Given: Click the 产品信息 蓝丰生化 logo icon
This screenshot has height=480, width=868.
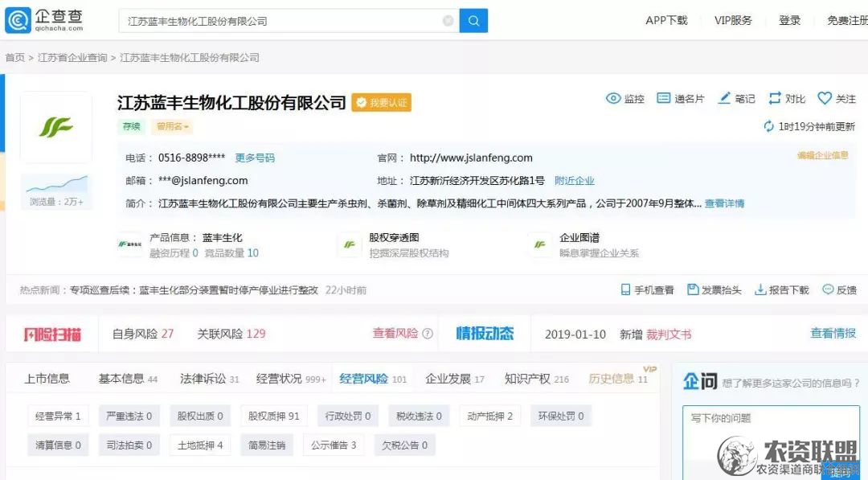Looking at the screenshot, I should 130,244.
